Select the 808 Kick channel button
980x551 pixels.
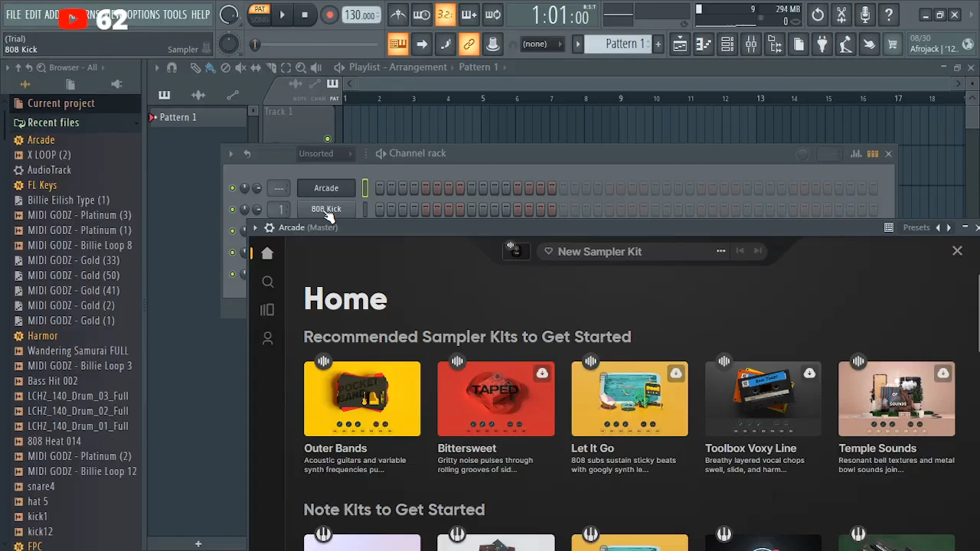pyautogui.click(x=326, y=209)
